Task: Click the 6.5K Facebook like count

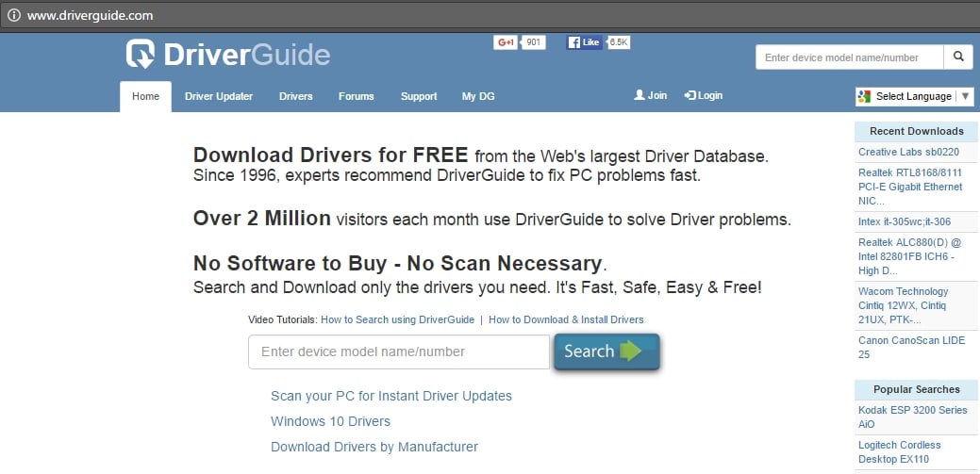Action: tap(619, 42)
